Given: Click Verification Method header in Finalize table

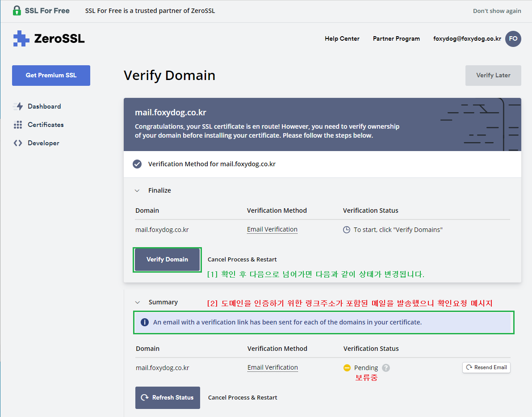Looking at the screenshot, I should point(277,211).
